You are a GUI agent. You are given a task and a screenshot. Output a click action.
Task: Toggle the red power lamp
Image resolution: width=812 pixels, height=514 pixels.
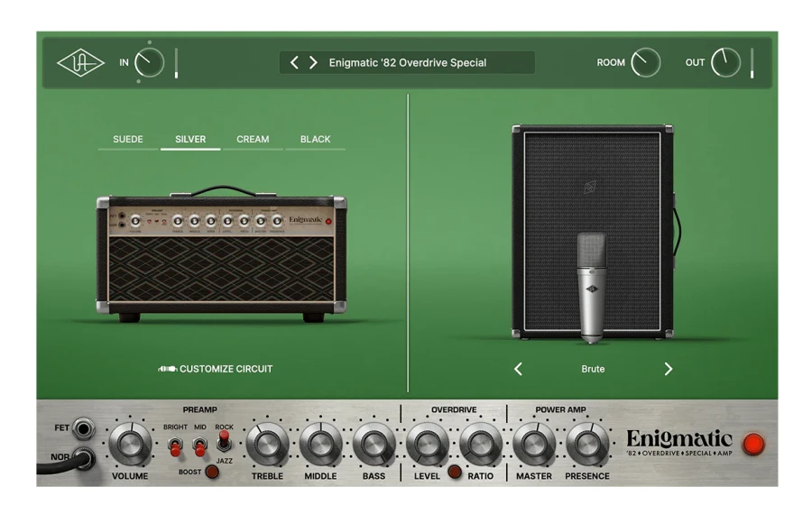point(753,445)
